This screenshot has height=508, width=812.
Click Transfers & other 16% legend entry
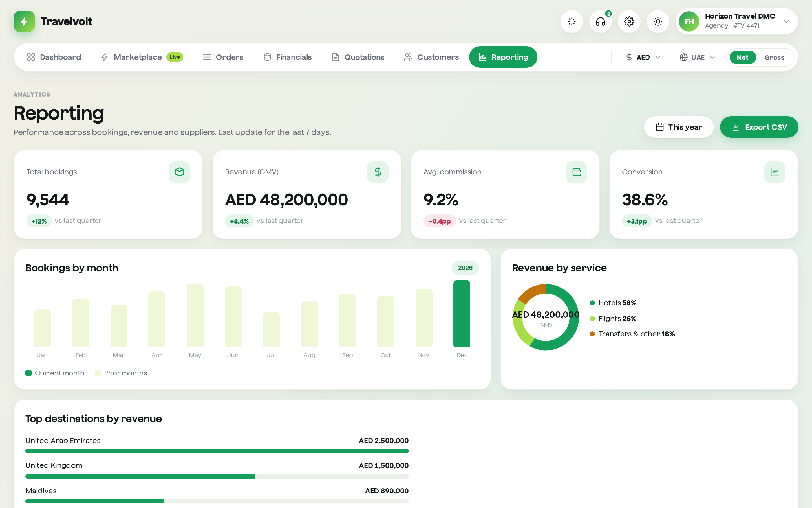(x=632, y=334)
